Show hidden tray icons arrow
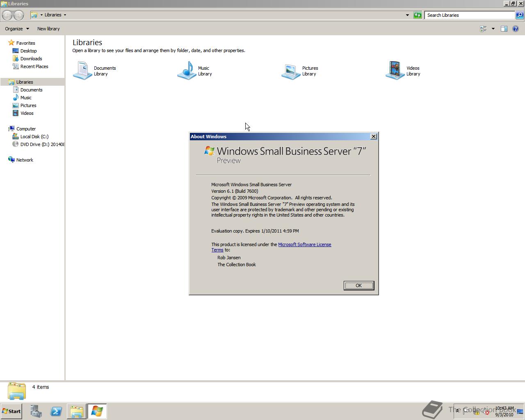 tap(457, 411)
